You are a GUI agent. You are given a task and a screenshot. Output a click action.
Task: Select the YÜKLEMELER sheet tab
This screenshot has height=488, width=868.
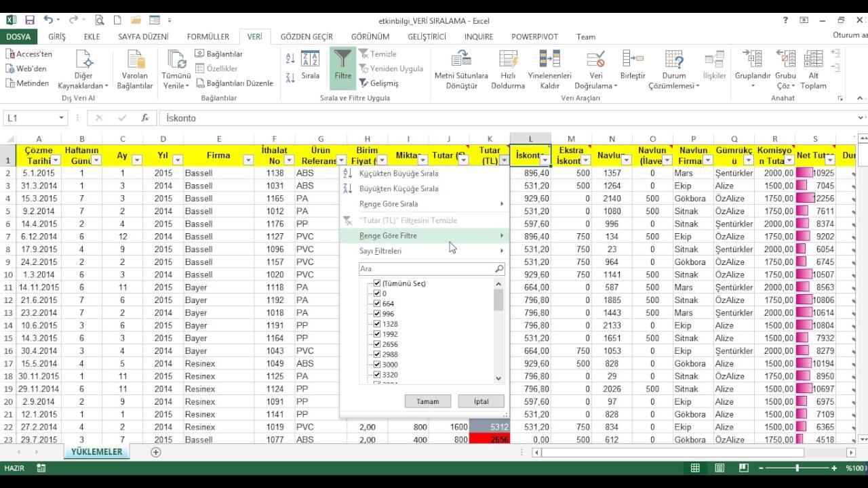point(97,452)
